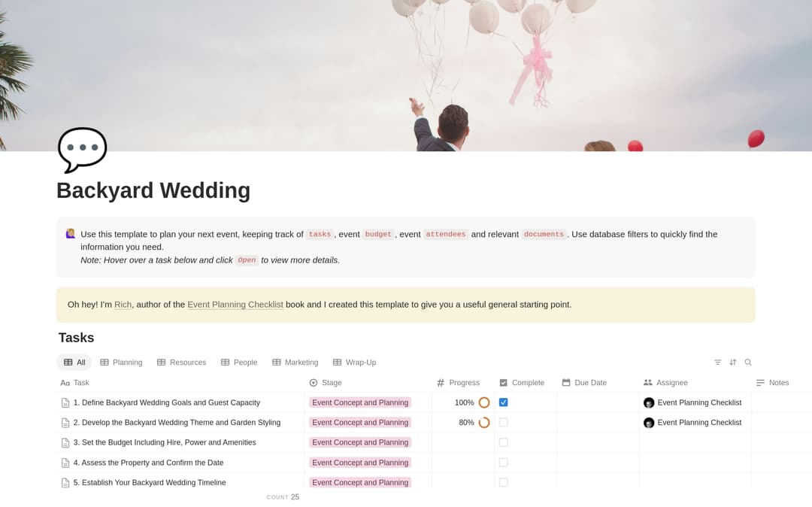Open the Notes column header menu
Screen dimensions: 812x507
(773, 383)
